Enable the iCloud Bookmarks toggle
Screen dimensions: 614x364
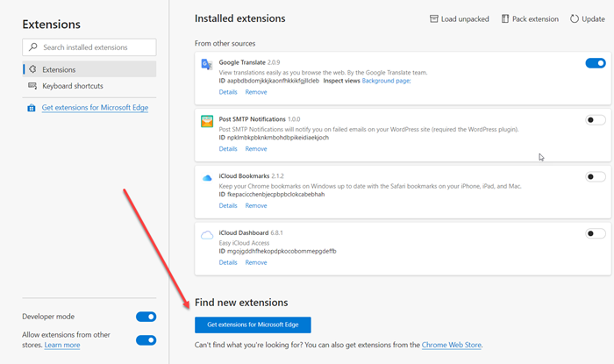595,176
